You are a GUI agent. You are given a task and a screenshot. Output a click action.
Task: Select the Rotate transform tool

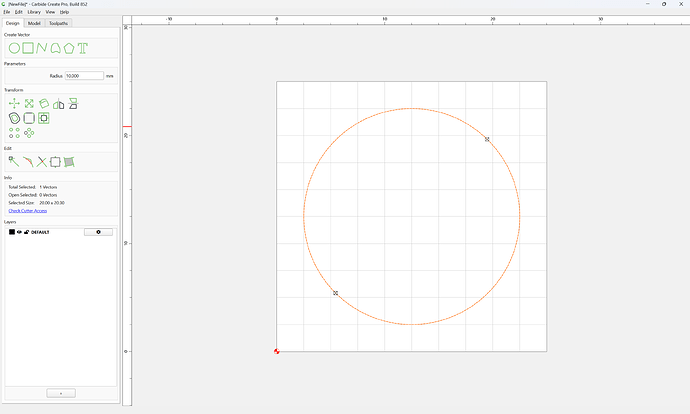point(44,103)
